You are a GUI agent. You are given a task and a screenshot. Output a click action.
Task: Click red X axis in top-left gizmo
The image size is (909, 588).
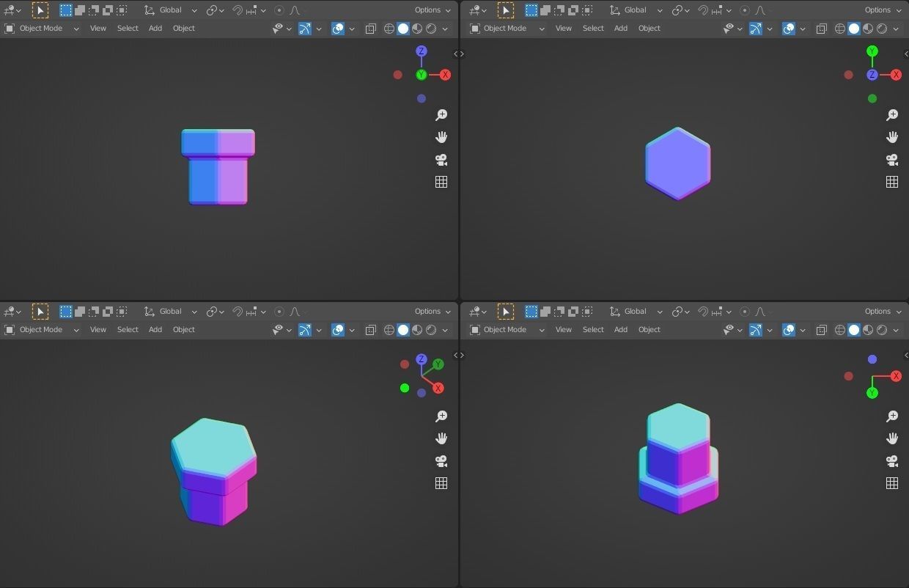click(445, 75)
